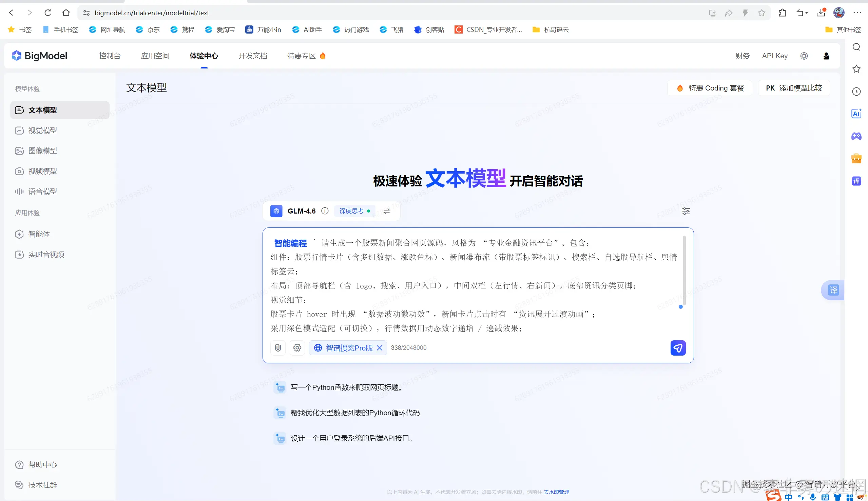Click the PK 添加模型比较 button
The width and height of the screenshot is (868, 501).
click(x=794, y=88)
